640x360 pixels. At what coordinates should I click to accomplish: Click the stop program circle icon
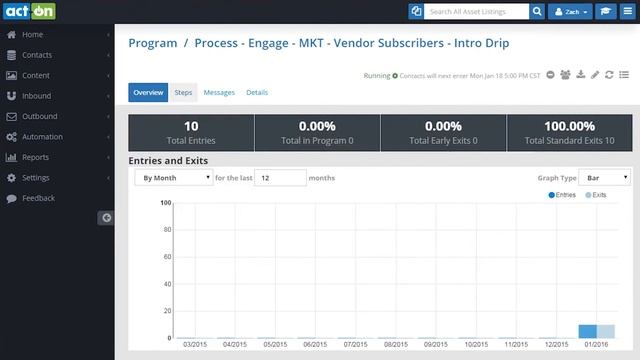550,75
